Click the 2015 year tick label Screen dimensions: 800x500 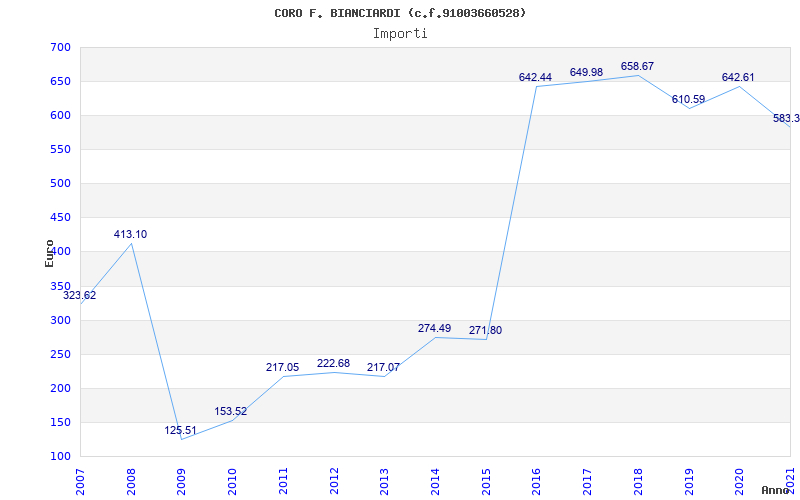pos(486,482)
